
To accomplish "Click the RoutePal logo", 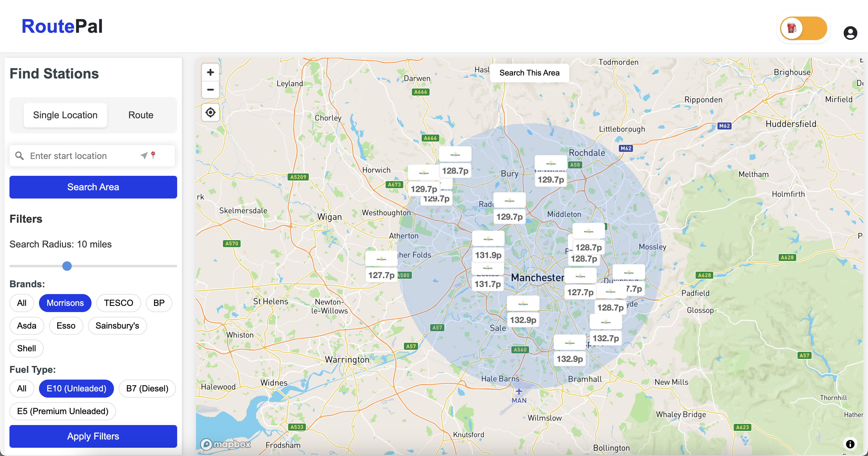I will coord(62,26).
